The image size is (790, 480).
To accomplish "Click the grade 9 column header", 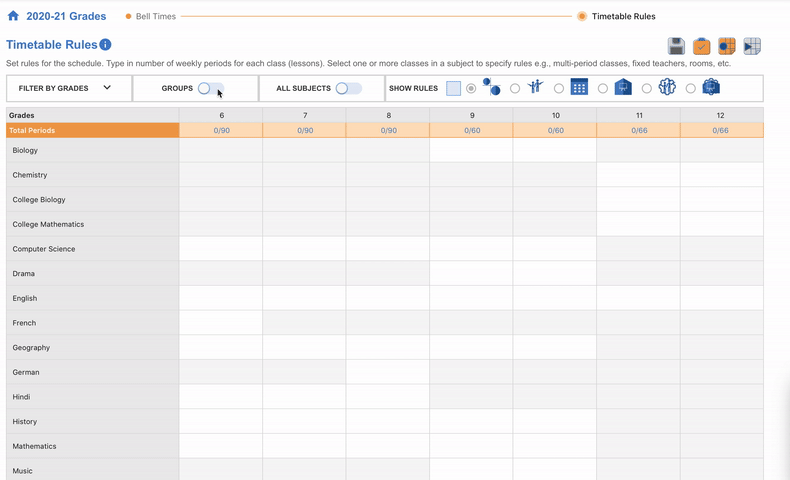I will (x=472, y=115).
